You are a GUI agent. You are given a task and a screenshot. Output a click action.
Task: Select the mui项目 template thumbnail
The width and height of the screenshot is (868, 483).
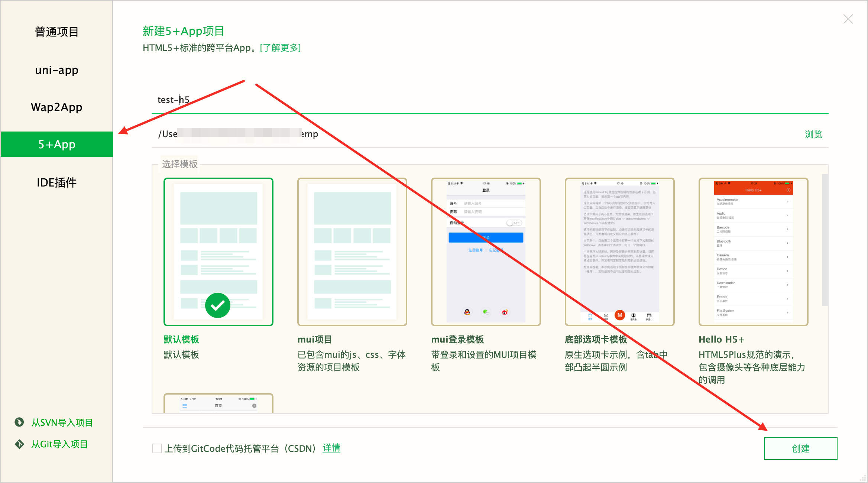click(x=352, y=252)
